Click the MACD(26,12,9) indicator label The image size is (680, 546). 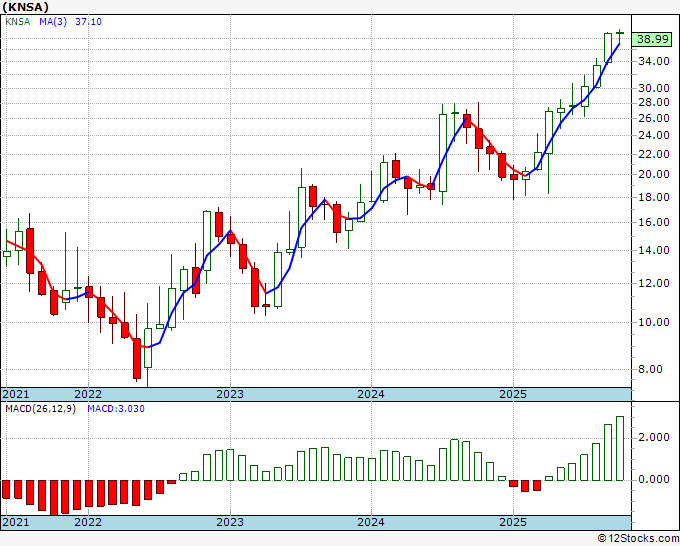coord(40,409)
